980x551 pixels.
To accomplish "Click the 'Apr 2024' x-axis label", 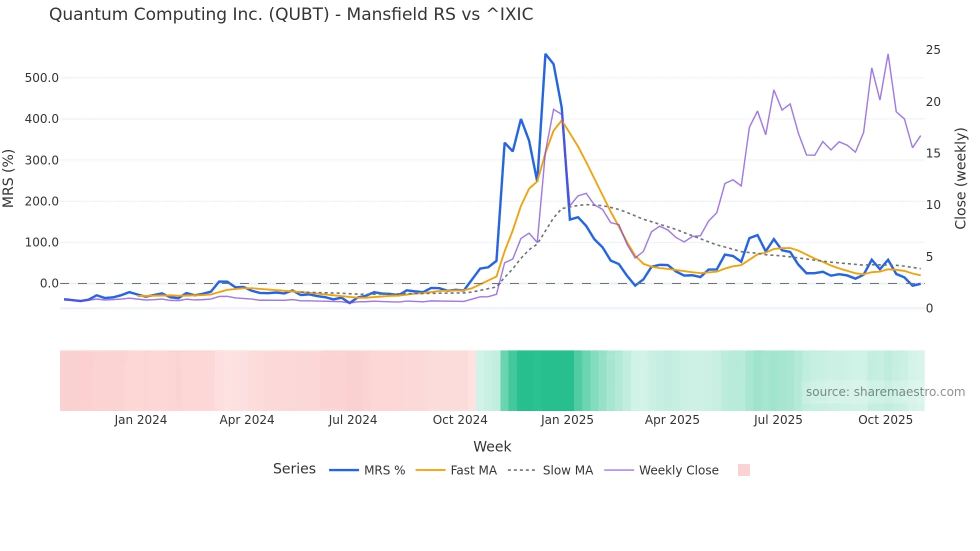I will coord(247,420).
